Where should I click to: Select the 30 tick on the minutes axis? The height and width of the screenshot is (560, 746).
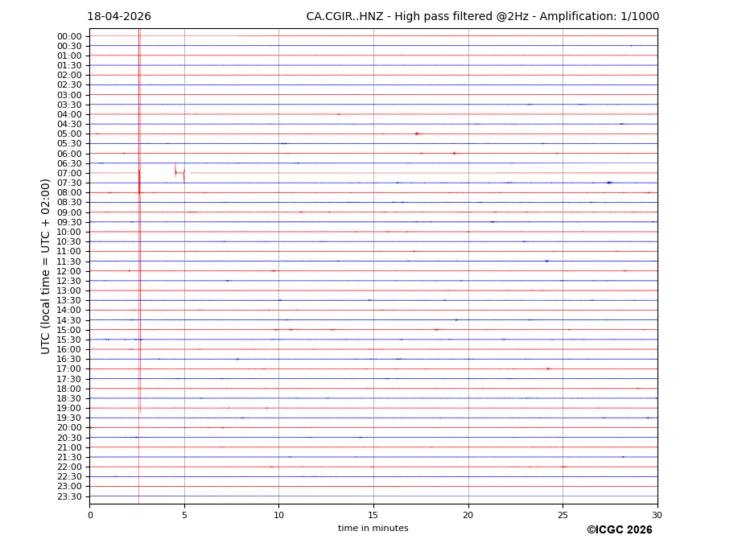657,516
